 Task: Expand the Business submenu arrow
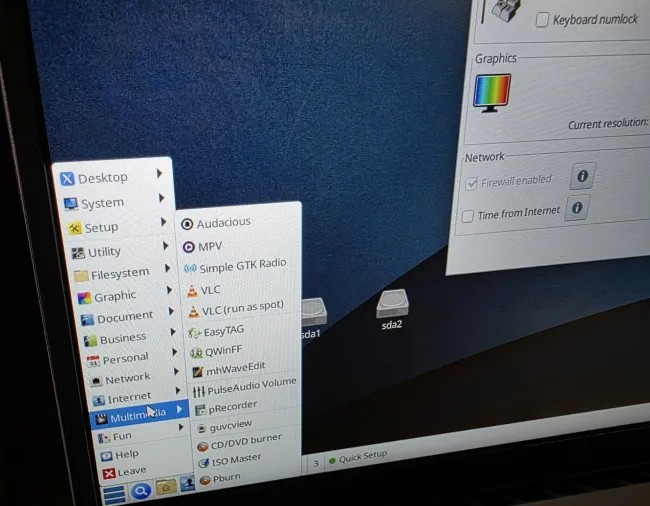point(173,332)
